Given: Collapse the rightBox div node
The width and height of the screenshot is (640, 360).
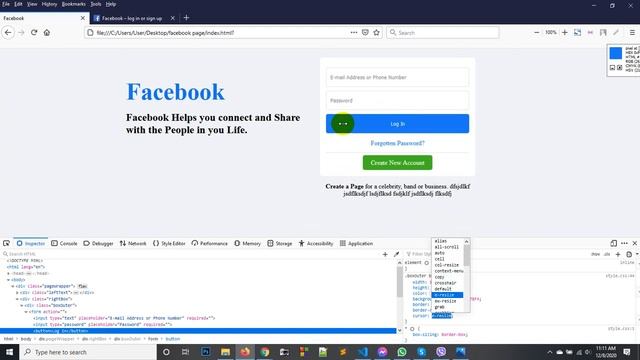Looking at the screenshot, I should 18,299.
